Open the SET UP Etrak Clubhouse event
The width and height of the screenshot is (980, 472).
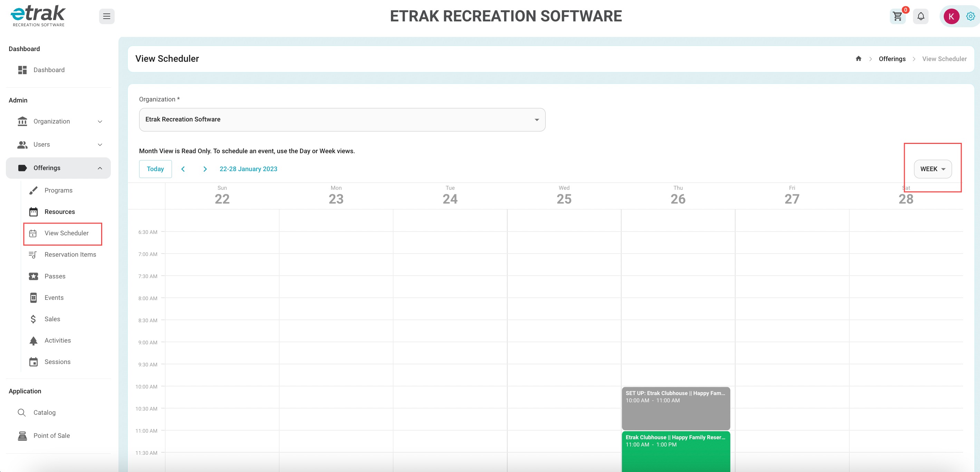(676, 409)
